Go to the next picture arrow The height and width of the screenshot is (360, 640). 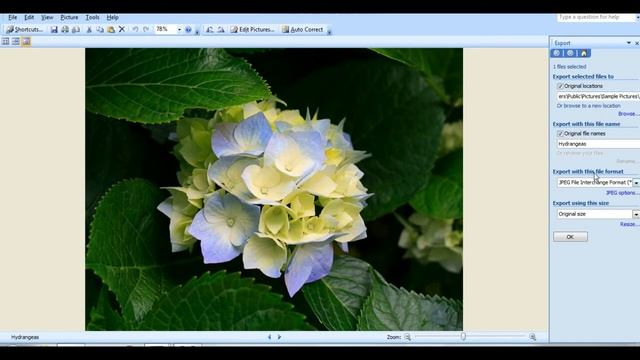pyautogui.click(x=280, y=337)
